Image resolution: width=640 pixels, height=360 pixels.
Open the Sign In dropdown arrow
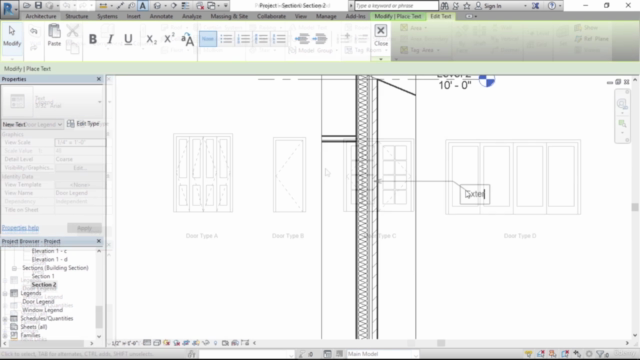525,6
